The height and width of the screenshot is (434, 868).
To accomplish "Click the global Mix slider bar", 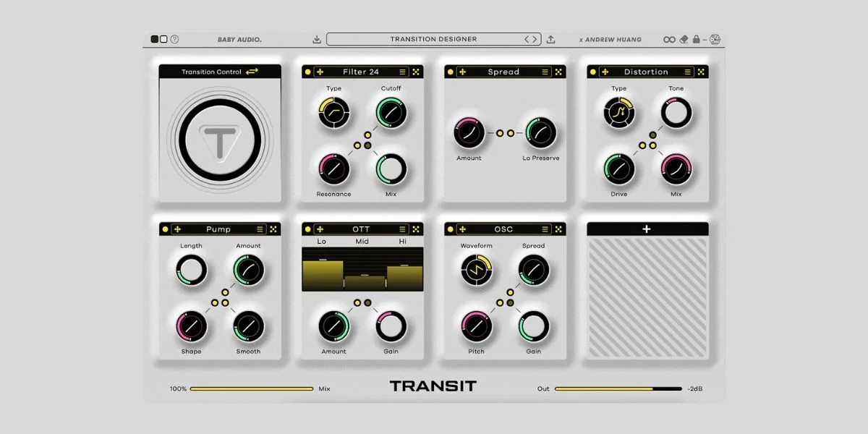I will [252, 388].
